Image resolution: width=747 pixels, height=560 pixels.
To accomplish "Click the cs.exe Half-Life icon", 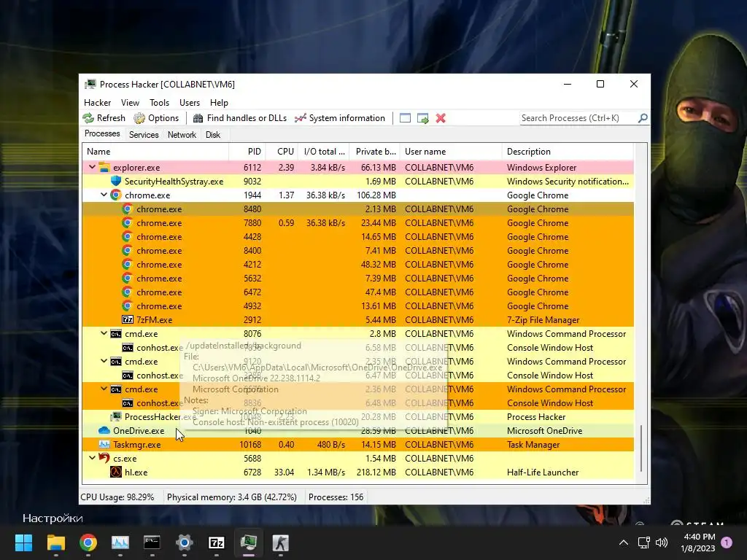I will 104,458.
